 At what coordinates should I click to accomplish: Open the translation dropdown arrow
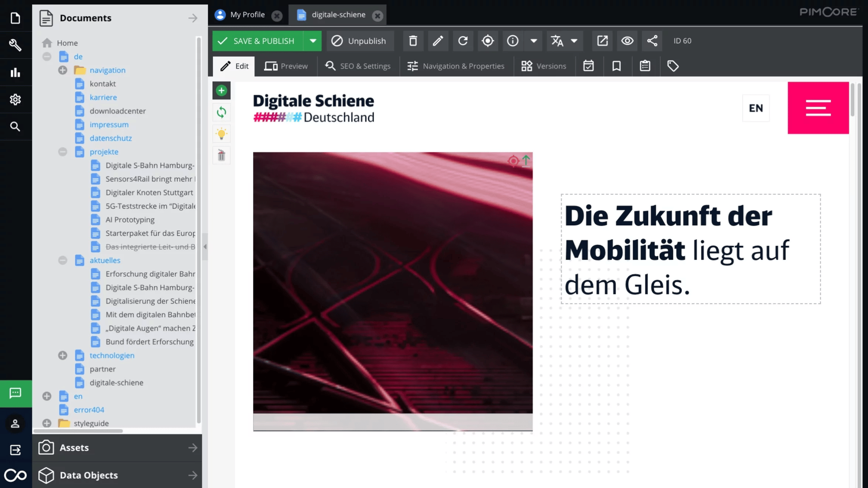(574, 41)
